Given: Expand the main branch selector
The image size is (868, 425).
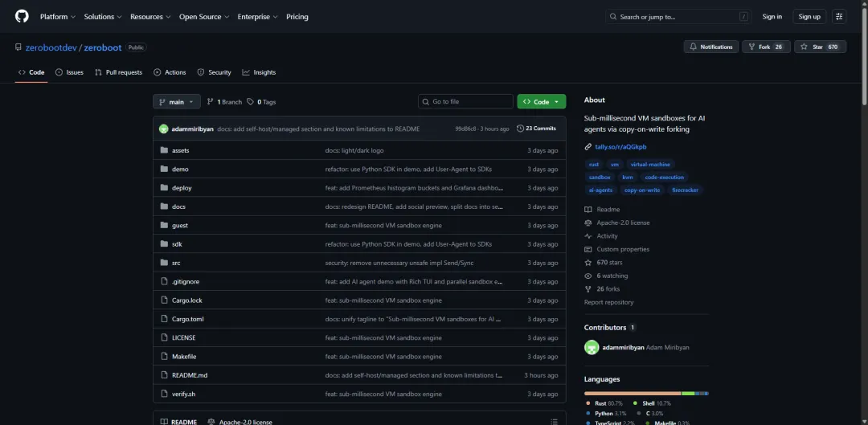Looking at the screenshot, I should [x=177, y=102].
